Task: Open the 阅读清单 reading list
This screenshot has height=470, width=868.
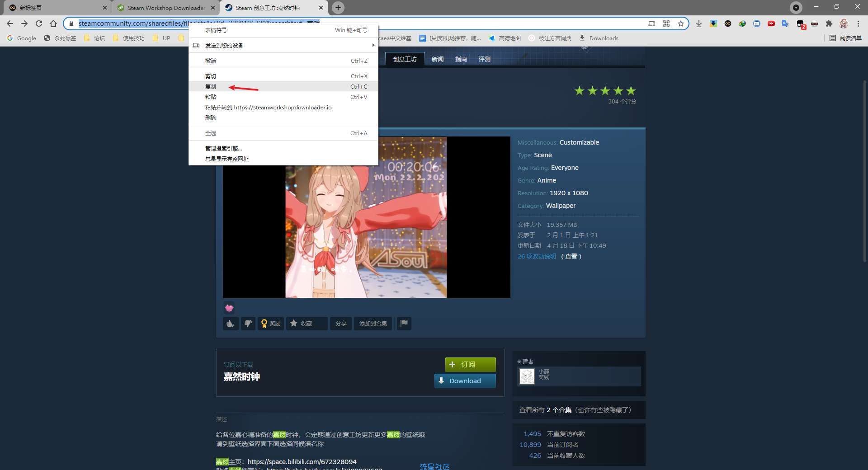Action: tap(845, 38)
